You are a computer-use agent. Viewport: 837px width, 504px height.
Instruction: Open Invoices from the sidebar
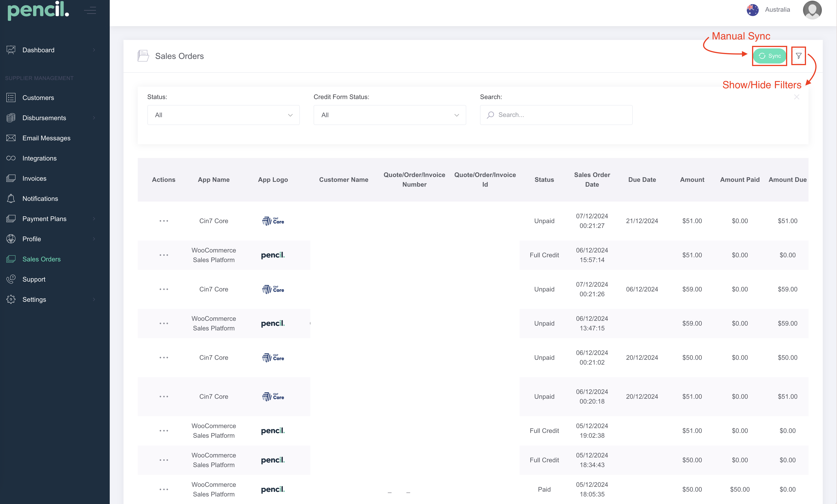click(34, 179)
